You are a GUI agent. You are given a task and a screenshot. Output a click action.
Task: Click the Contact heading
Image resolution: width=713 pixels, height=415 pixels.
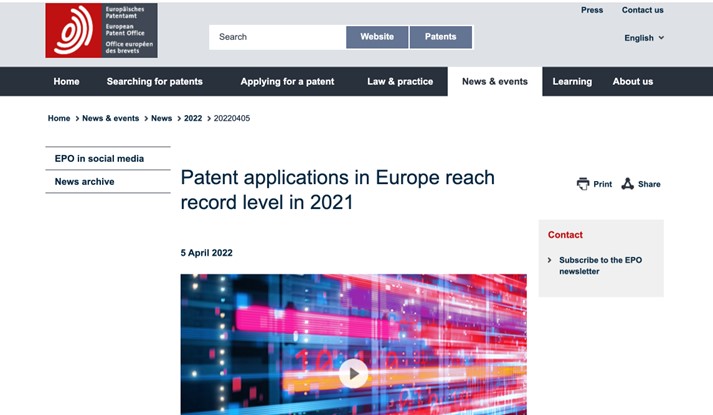coord(565,235)
